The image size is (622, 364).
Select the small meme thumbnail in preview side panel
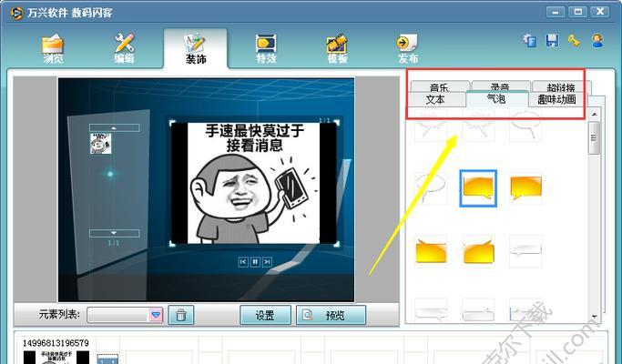point(101,144)
